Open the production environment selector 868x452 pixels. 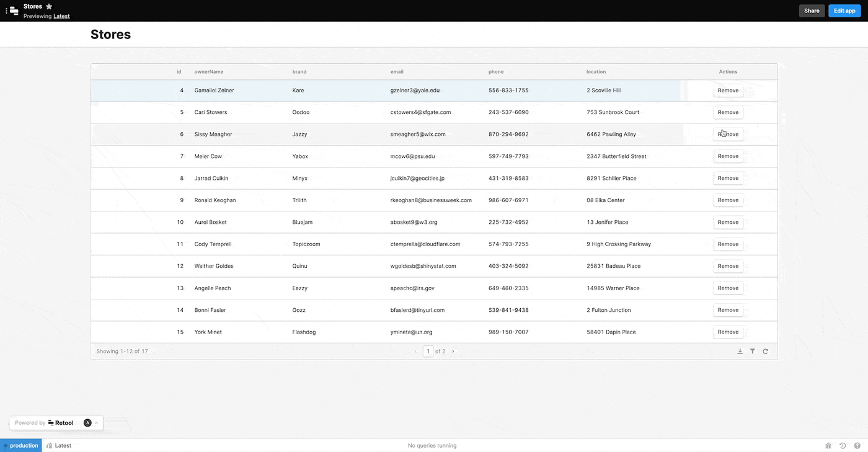[x=21, y=445]
